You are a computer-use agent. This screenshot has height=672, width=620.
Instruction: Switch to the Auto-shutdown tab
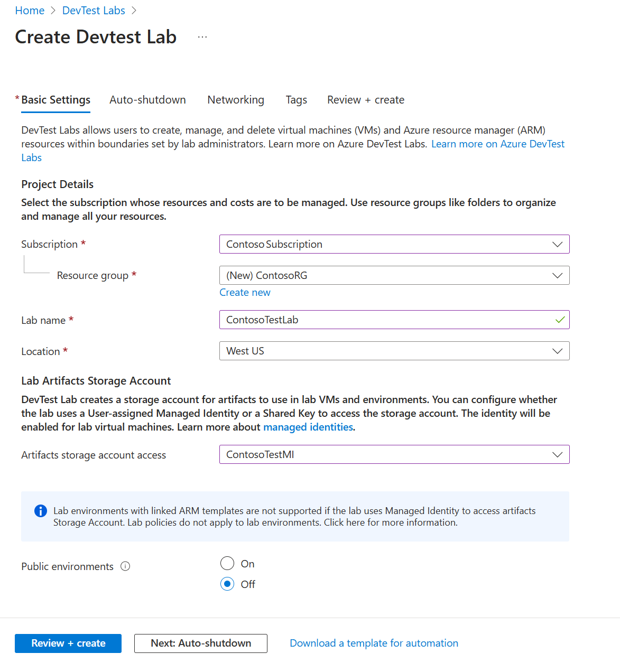(x=147, y=100)
